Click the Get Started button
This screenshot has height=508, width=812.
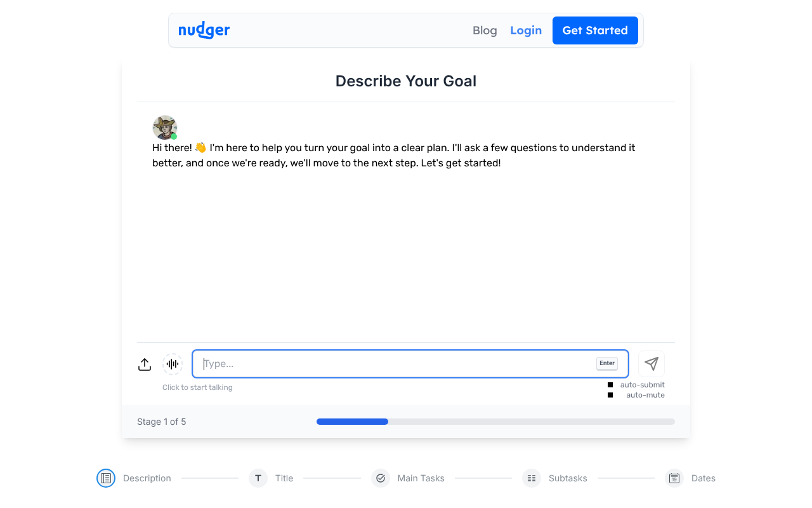tap(595, 30)
